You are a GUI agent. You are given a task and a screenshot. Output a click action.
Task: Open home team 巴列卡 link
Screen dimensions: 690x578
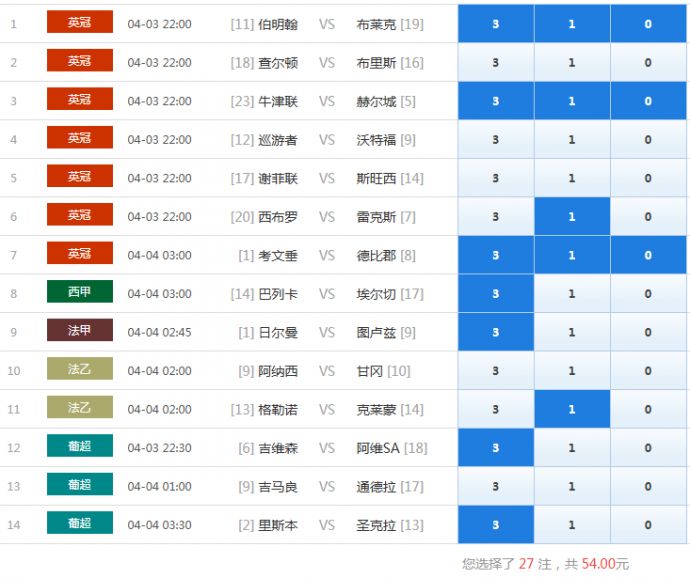278,294
